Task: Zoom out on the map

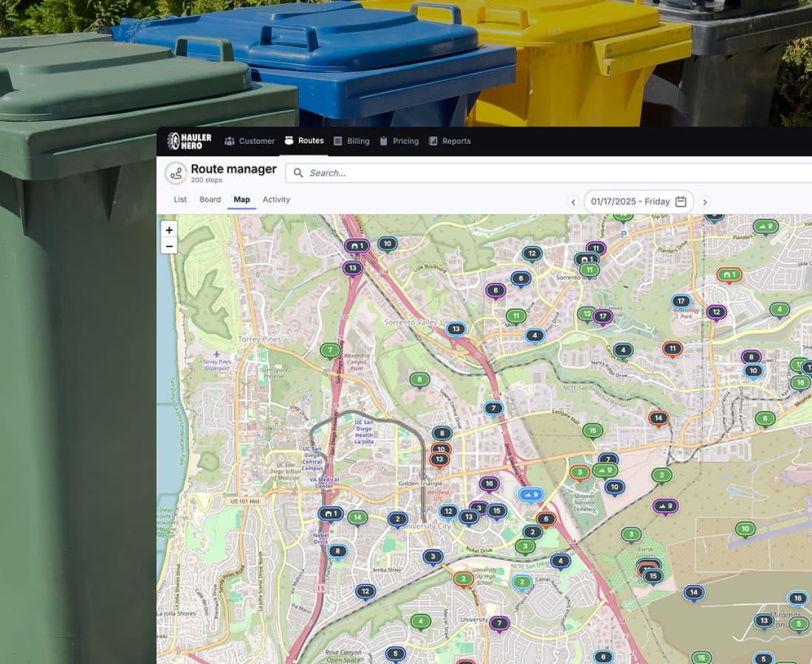Action: coord(169,246)
